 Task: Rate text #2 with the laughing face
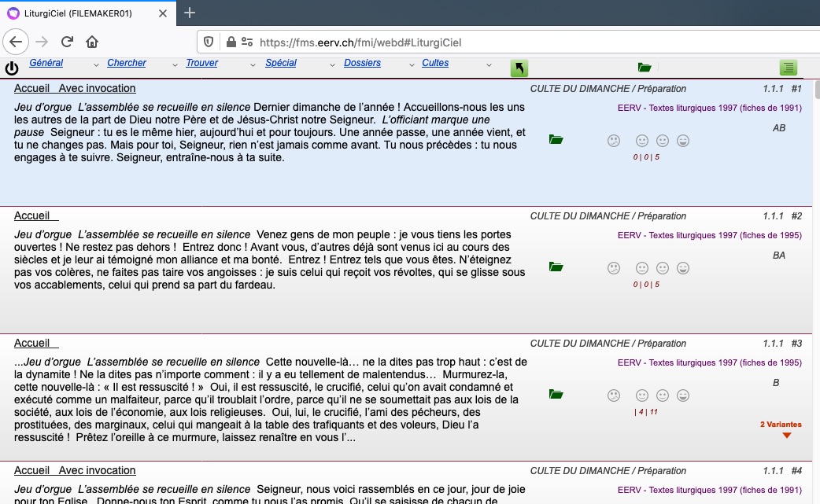pyautogui.click(x=683, y=268)
